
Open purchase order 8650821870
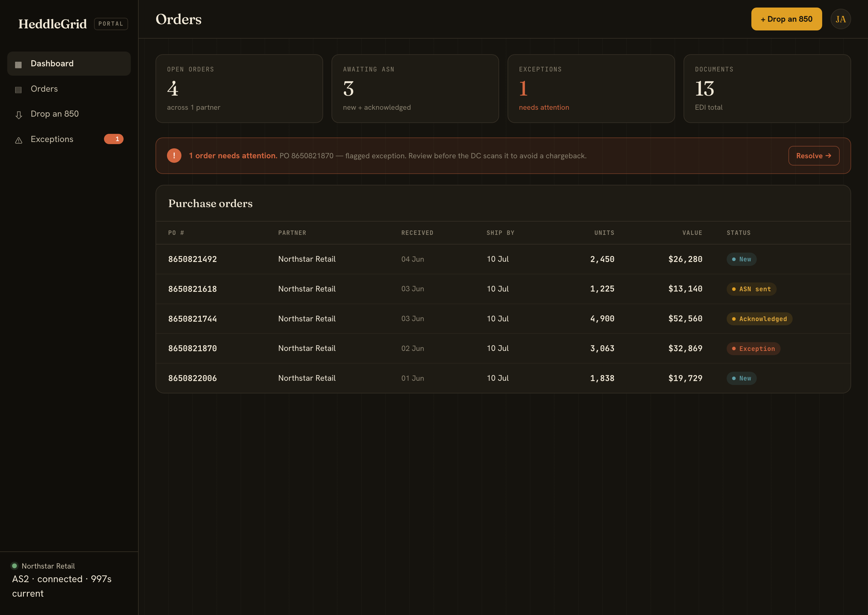click(193, 348)
